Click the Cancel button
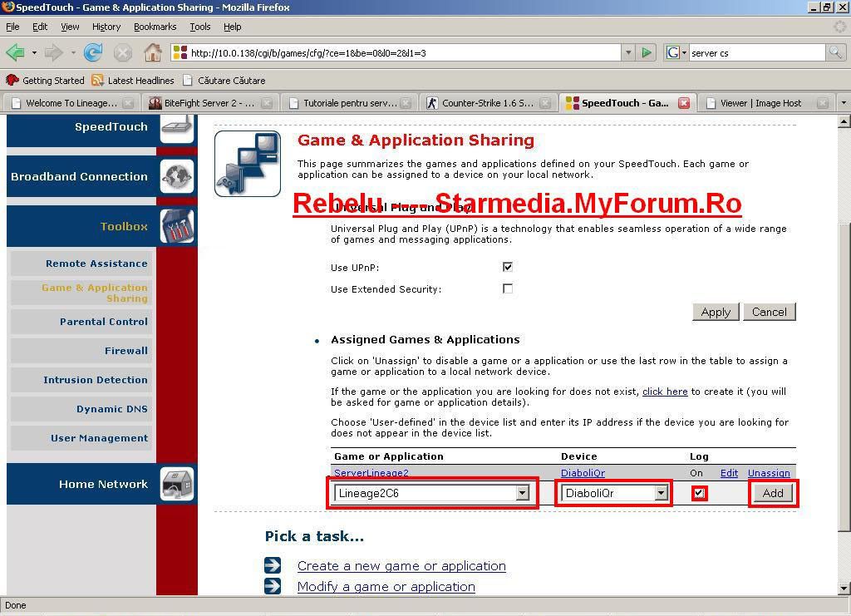This screenshot has width=851, height=616. (769, 312)
